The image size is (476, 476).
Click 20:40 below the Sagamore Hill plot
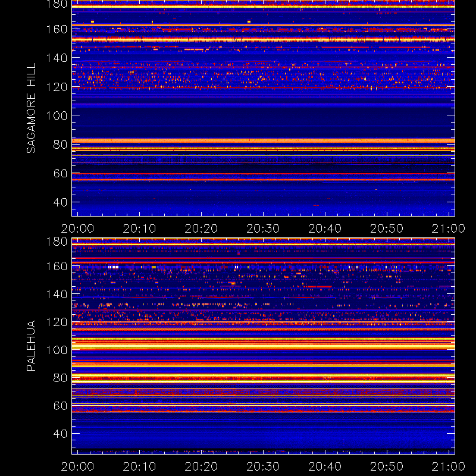coord(325,228)
